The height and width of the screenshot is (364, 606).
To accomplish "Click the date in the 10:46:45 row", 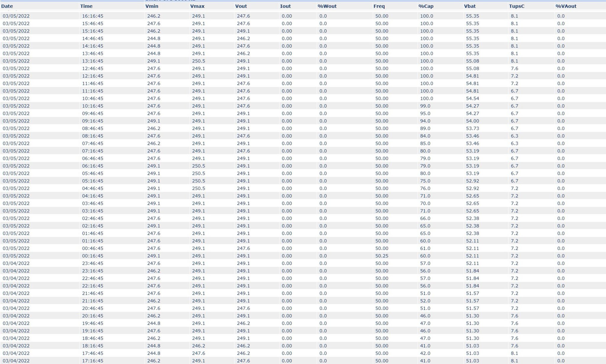I will click(16, 98).
